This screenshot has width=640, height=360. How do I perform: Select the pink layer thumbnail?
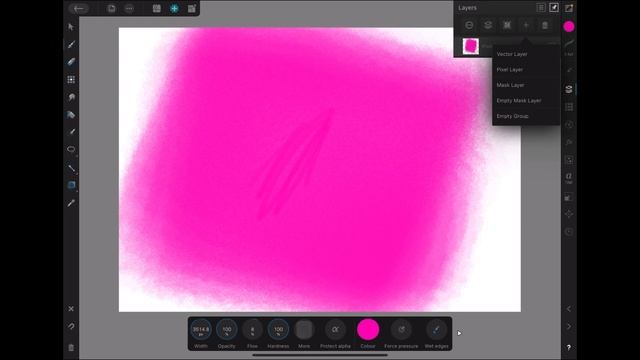coord(471,46)
